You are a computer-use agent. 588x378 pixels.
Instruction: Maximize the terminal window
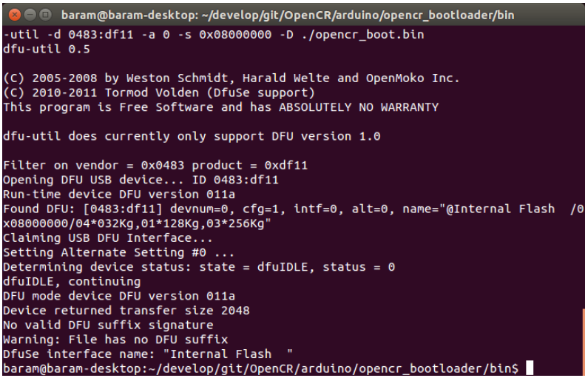(45, 15)
